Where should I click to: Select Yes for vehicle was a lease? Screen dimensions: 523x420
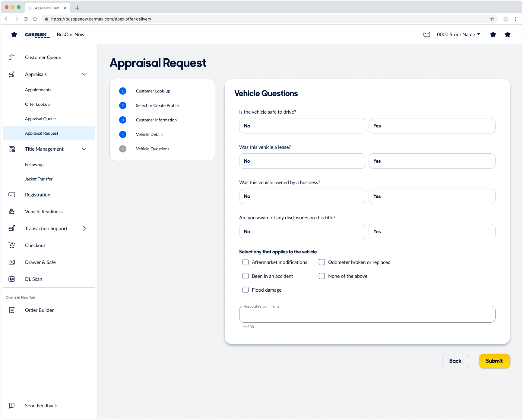pos(432,161)
